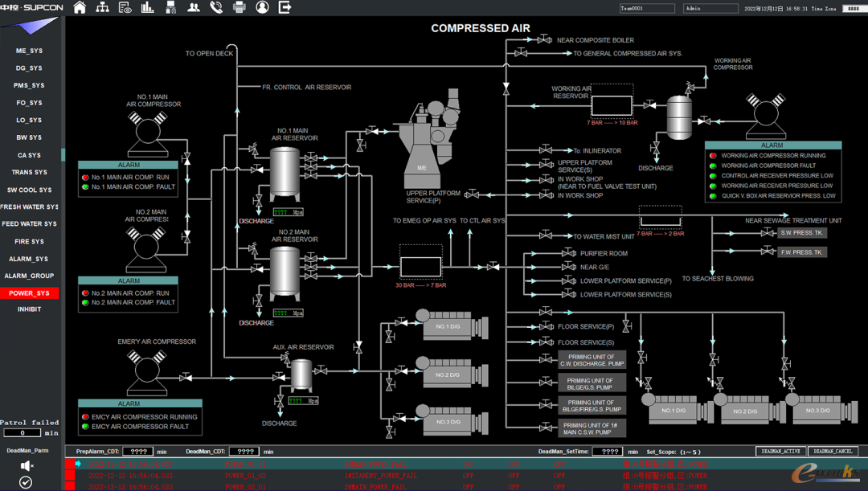Toggle EMCY Air Compressor Fault indicator
This screenshot has height=491, width=868.
coord(85,427)
